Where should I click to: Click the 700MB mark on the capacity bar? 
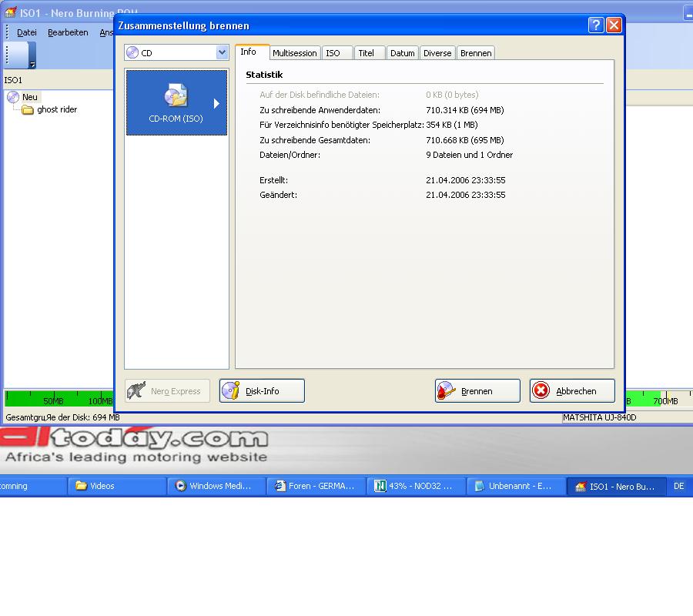(665, 401)
